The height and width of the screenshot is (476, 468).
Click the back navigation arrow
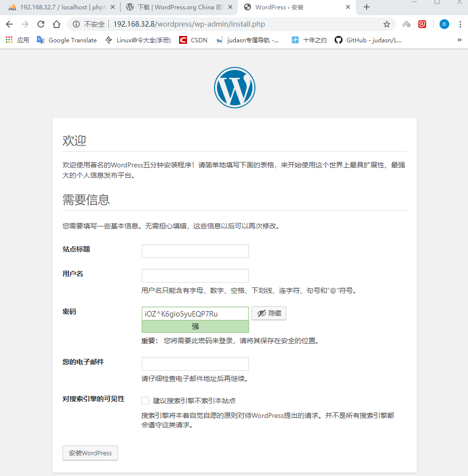9,24
